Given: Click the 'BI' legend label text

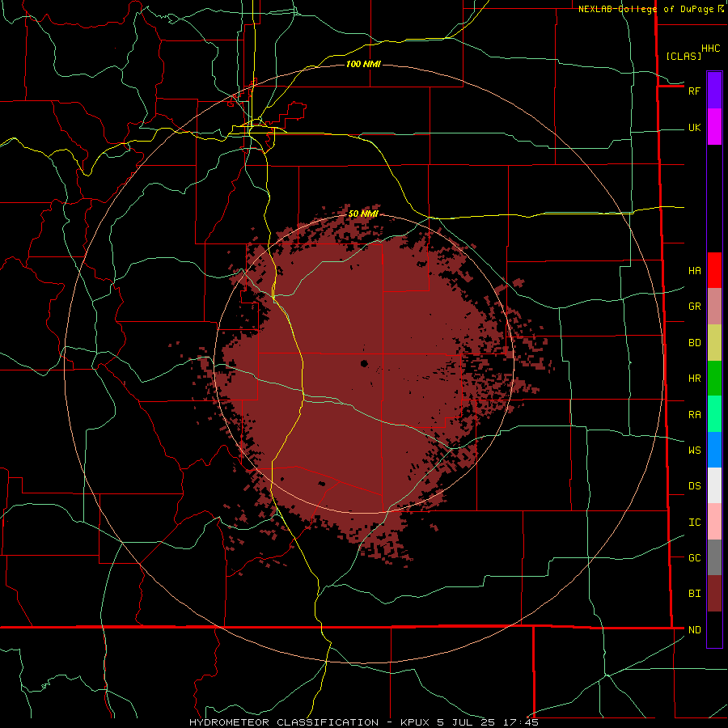Looking at the screenshot, I should coord(694,594).
